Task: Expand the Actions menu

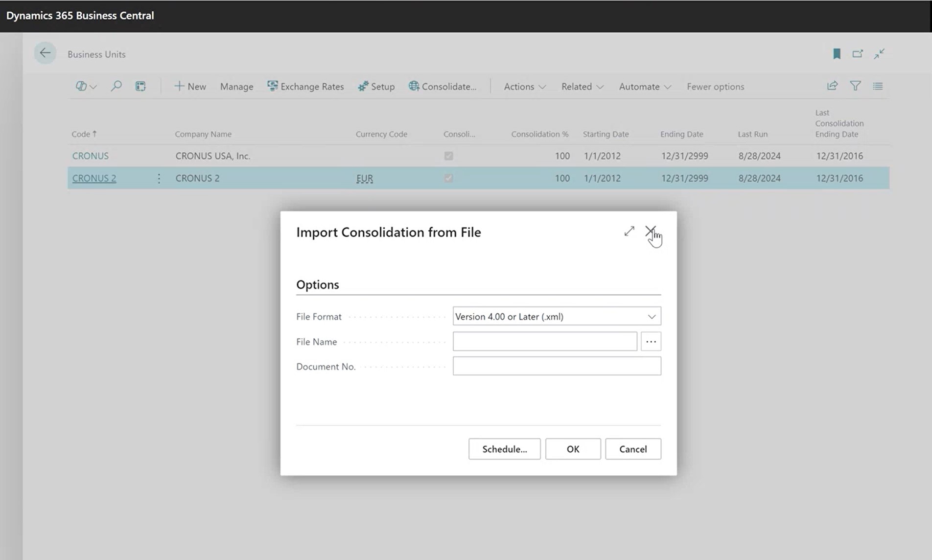Action: tap(525, 86)
